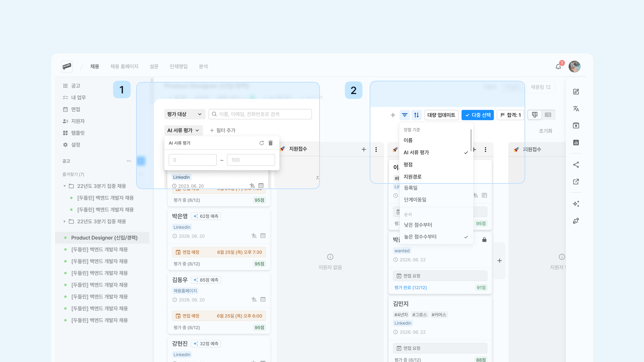This screenshot has width=644, height=362.
Task: Expand the second 22년도 3분기 집중 채용 folder
Action: (x=64, y=221)
